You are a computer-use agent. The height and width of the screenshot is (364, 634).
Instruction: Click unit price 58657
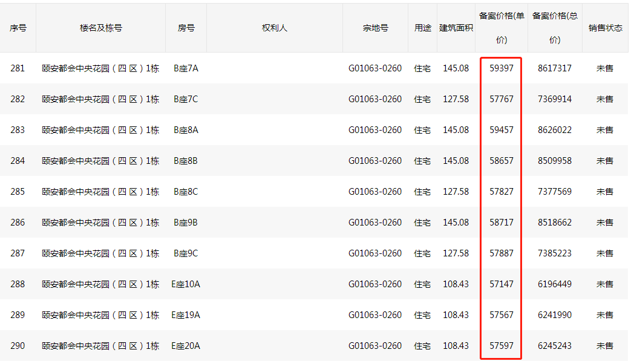[x=502, y=161]
